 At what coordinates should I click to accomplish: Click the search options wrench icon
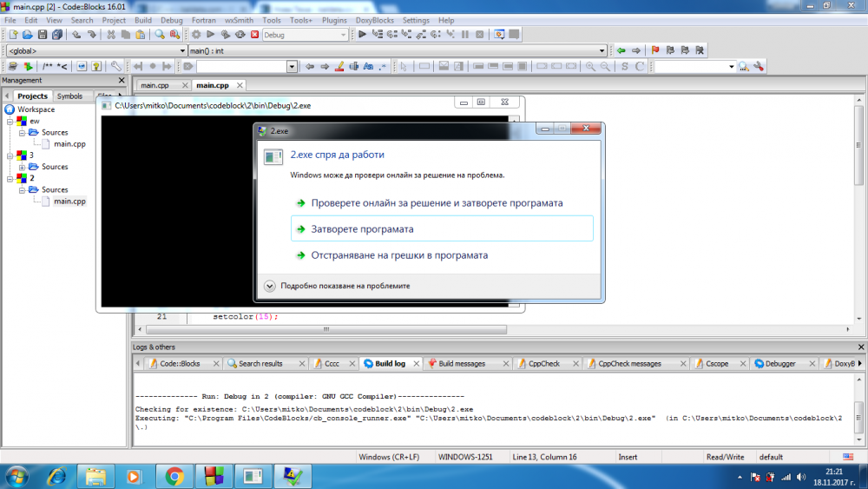tap(759, 67)
